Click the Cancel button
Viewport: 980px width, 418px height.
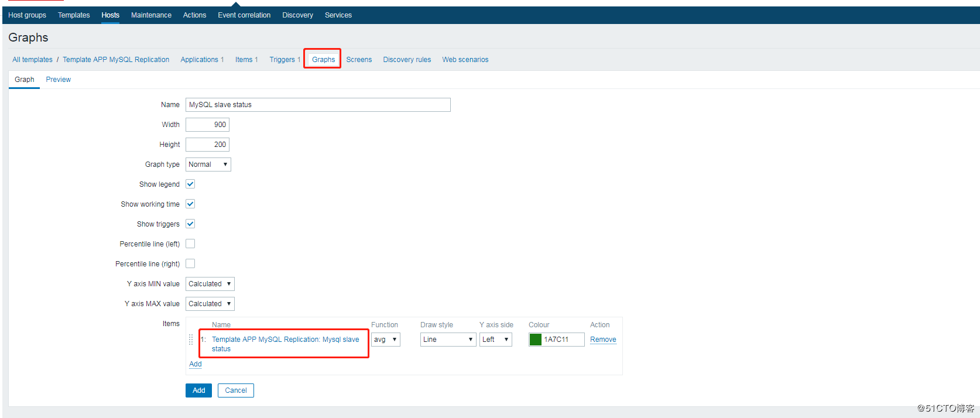coord(236,390)
